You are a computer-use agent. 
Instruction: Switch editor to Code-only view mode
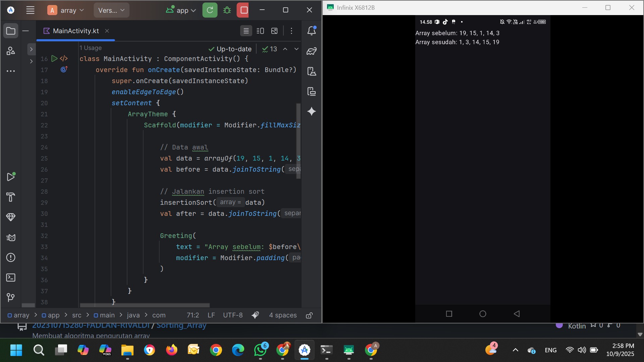pyautogui.click(x=246, y=31)
